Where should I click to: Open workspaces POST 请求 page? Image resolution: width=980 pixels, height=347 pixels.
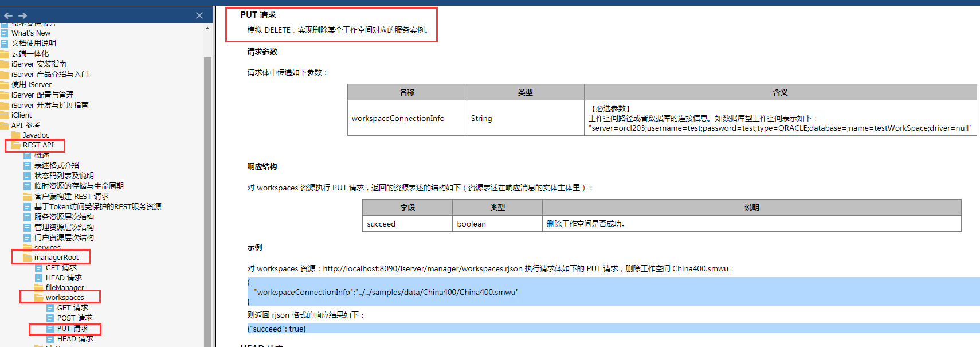[x=75, y=318]
